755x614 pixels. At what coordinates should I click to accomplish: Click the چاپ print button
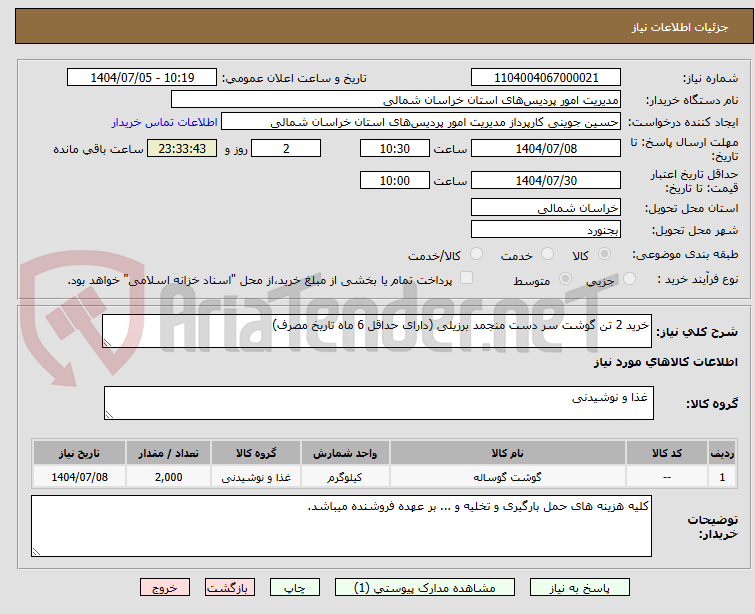pos(295,588)
